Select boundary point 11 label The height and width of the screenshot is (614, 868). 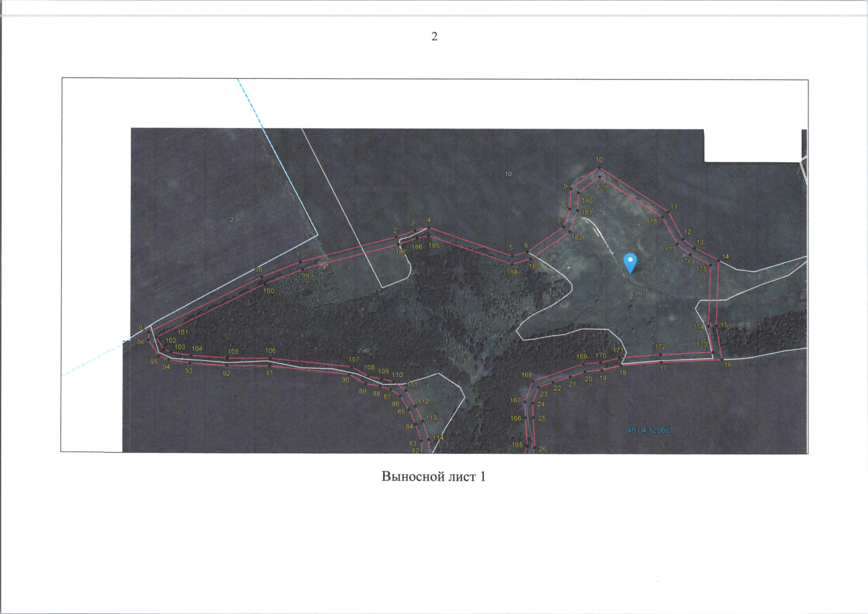tap(674, 207)
